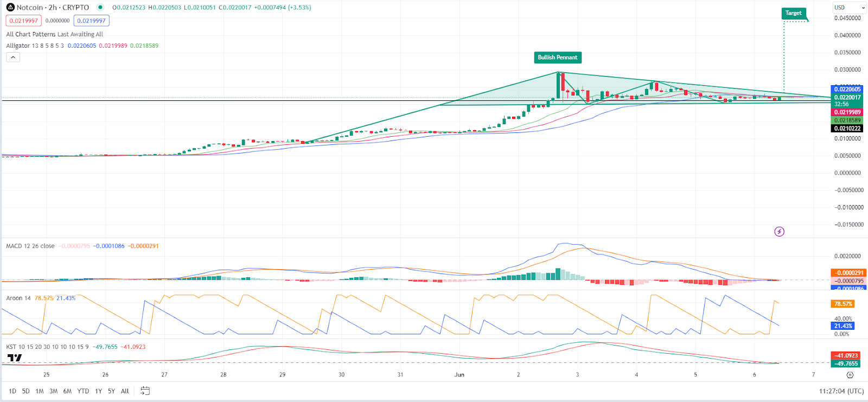The height and width of the screenshot is (402, 868).
Task: Click the All Chart Patterns indicator legend
Action: pyautogui.click(x=54, y=34)
